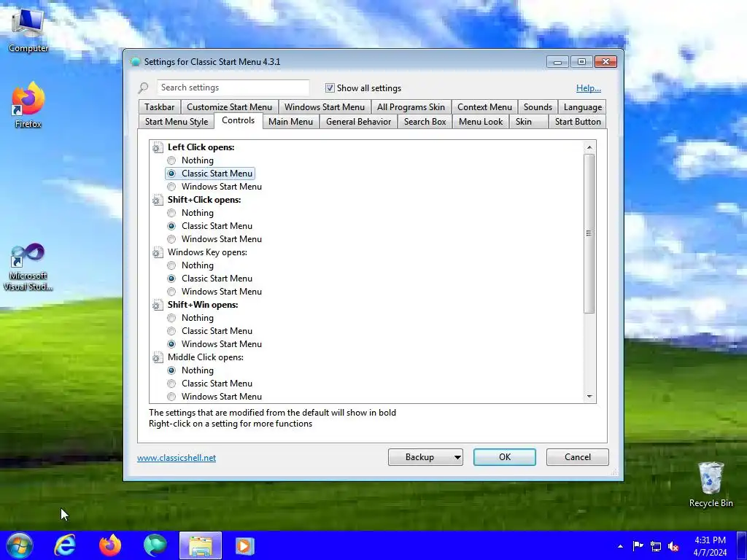Open the Computer desktop icon
Screen dimensions: 747x560
pos(28,29)
